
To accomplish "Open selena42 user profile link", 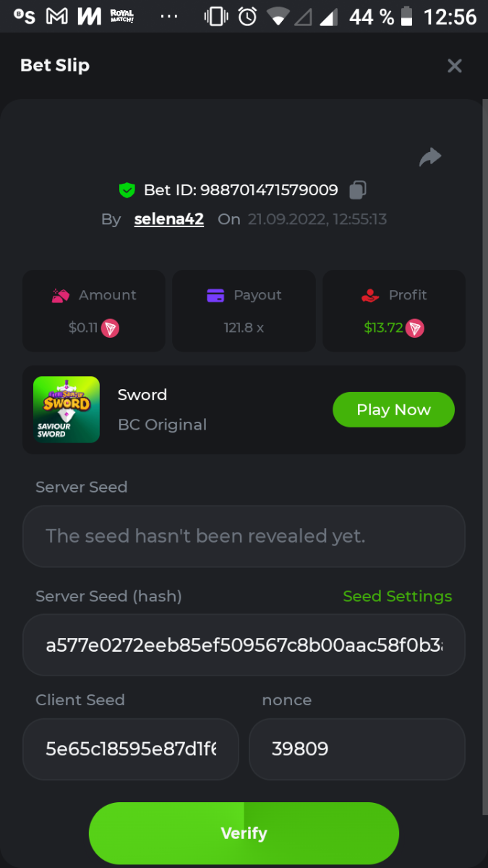I will [168, 219].
